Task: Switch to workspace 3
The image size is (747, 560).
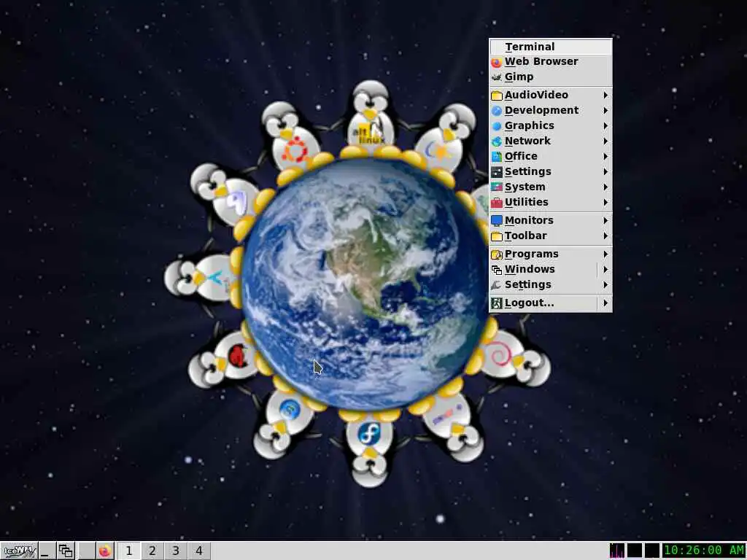Action: [175, 551]
